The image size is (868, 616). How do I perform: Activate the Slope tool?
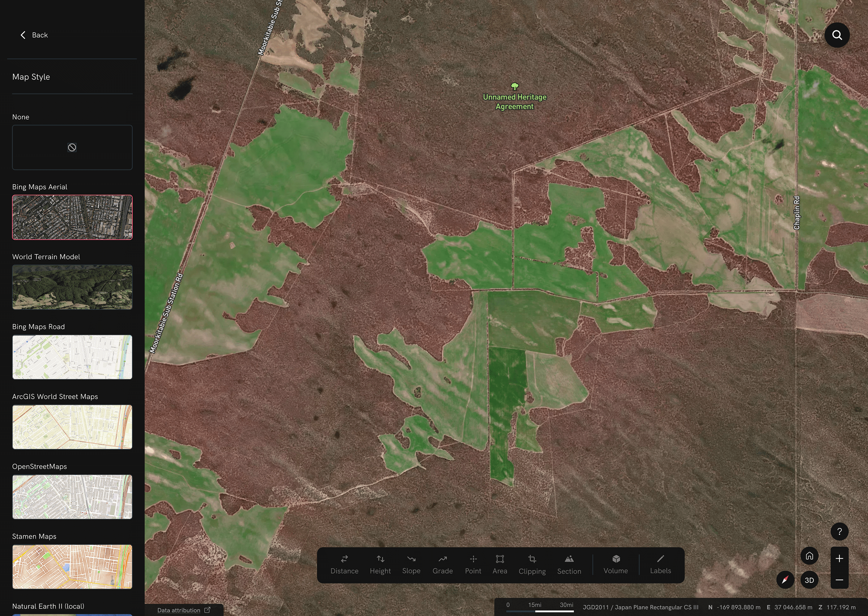coord(411,564)
